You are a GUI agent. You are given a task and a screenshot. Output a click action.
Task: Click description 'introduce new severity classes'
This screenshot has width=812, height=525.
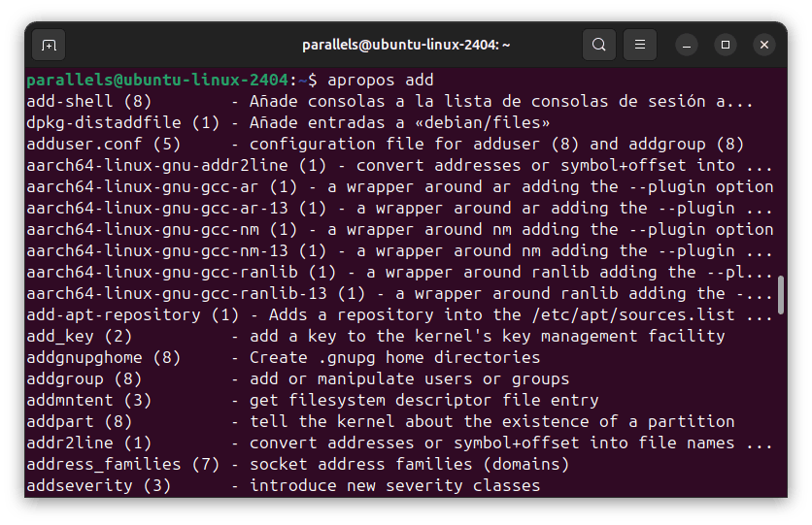coord(395,485)
